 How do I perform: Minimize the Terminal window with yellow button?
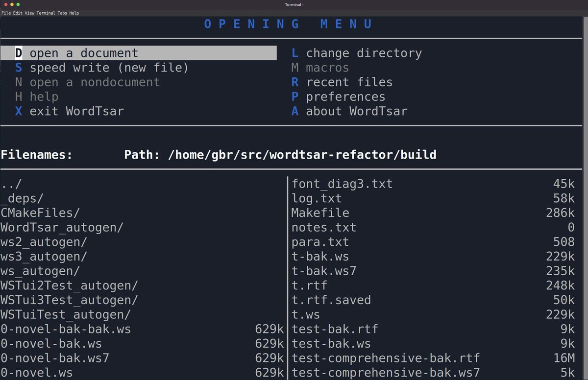pyautogui.click(x=12, y=4)
